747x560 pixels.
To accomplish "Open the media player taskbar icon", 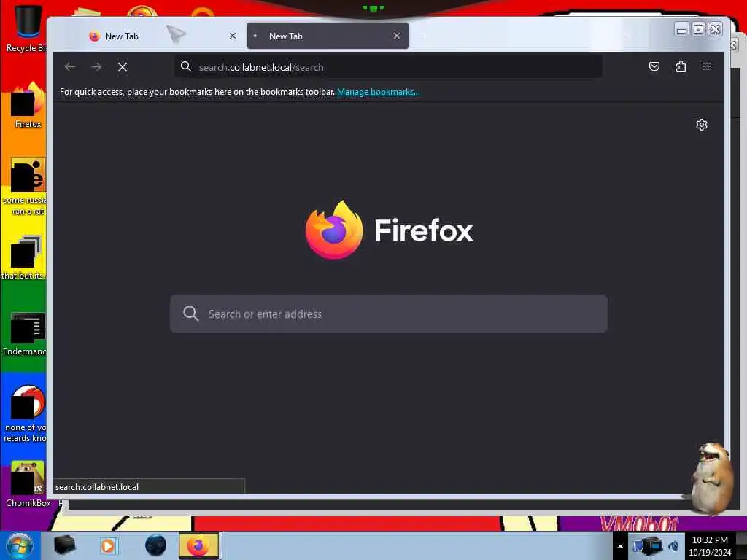I will (x=108, y=545).
